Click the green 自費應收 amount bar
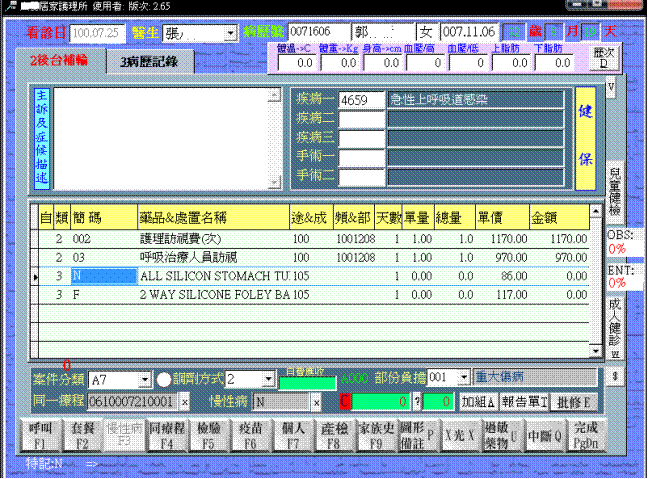 point(307,381)
